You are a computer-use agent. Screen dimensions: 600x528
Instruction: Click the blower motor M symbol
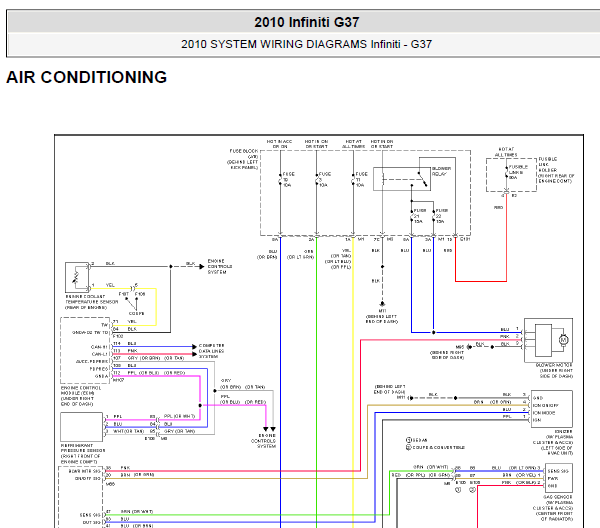tap(563, 340)
